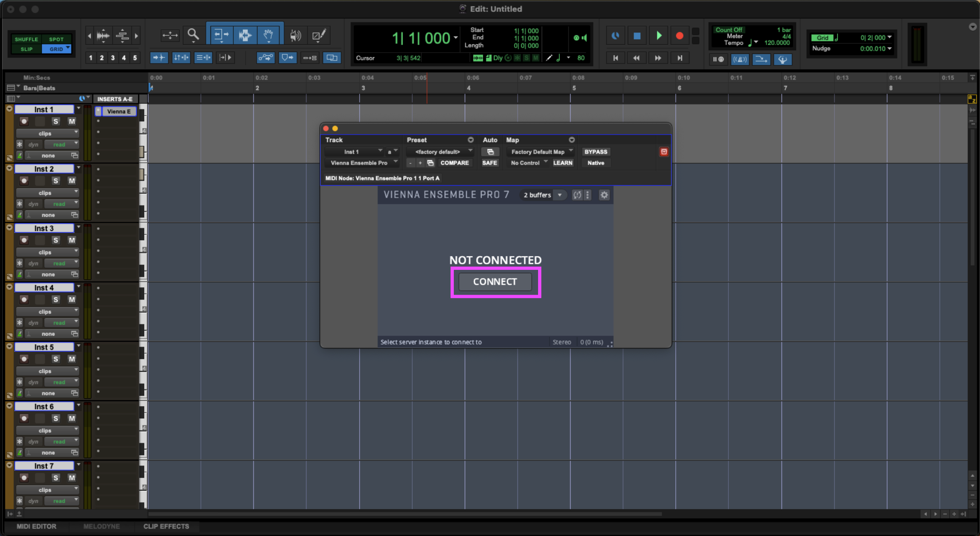The width and height of the screenshot is (980, 536).
Task: Click the plugin automation enable icon
Action: click(x=490, y=152)
